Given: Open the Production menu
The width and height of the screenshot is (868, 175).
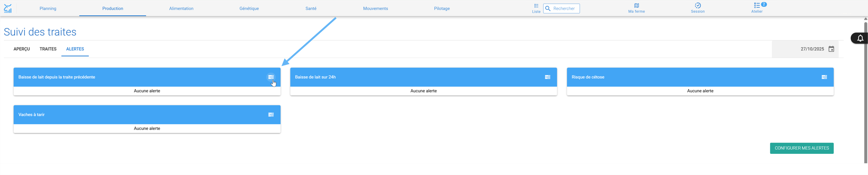Looking at the screenshot, I should pos(112,8).
